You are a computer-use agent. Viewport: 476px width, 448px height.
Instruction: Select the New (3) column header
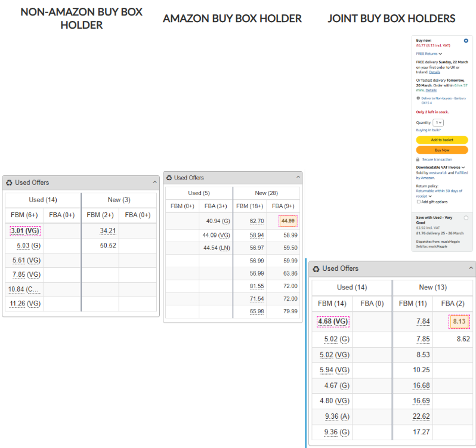119,200
